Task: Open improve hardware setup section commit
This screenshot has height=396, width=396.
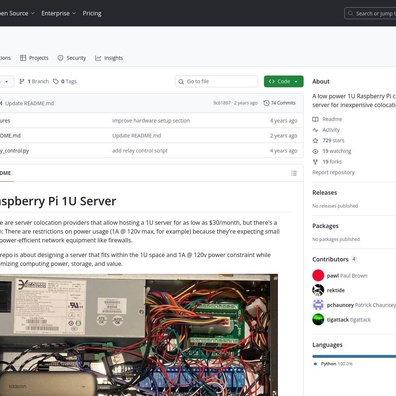Action: pos(151,121)
